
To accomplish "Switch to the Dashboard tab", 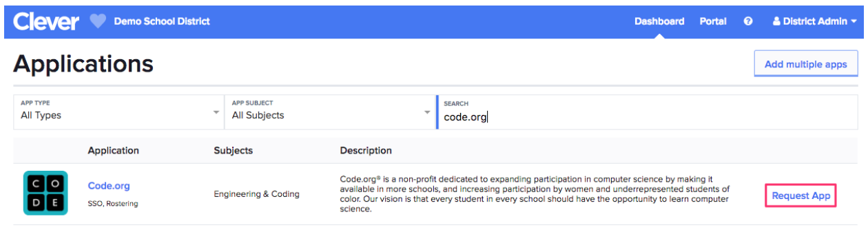I will pyautogui.click(x=659, y=21).
